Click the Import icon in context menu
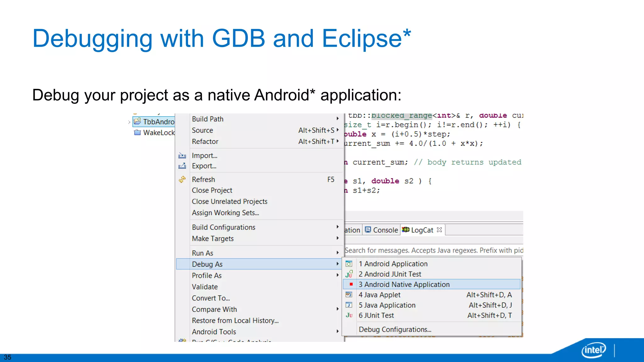This screenshot has width=644, height=362. [x=182, y=156]
